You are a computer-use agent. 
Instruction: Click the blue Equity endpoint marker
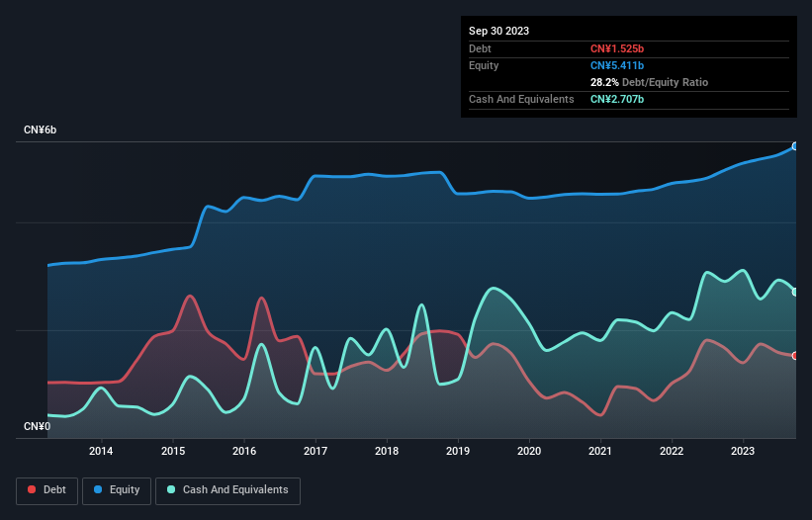coord(795,146)
